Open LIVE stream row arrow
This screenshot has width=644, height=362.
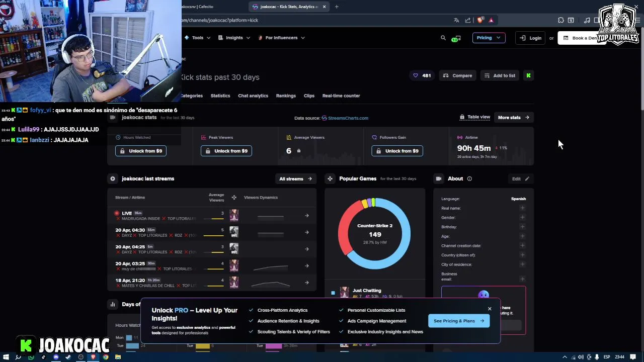(x=307, y=216)
